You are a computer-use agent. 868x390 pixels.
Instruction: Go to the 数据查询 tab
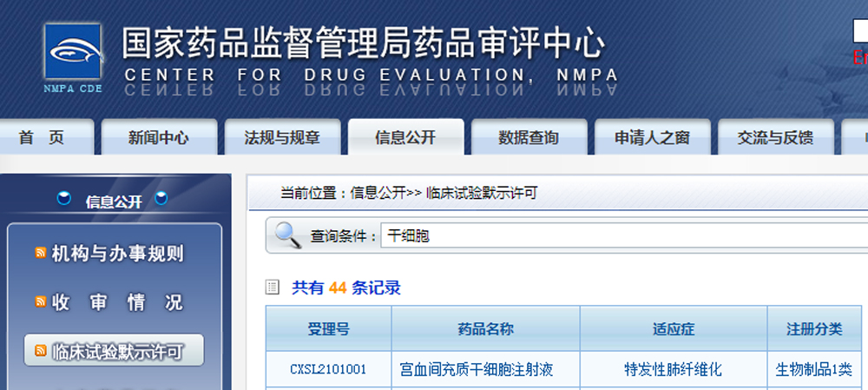pyautogui.click(x=529, y=138)
